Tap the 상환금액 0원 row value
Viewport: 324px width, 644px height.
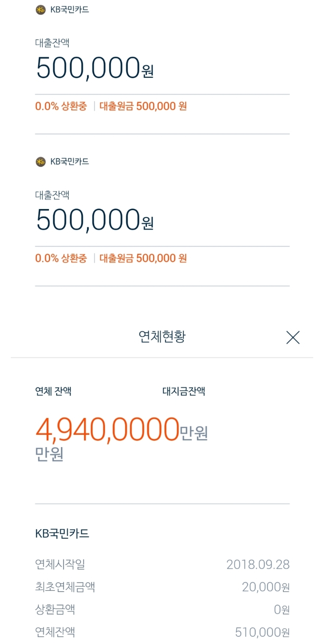point(282,610)
